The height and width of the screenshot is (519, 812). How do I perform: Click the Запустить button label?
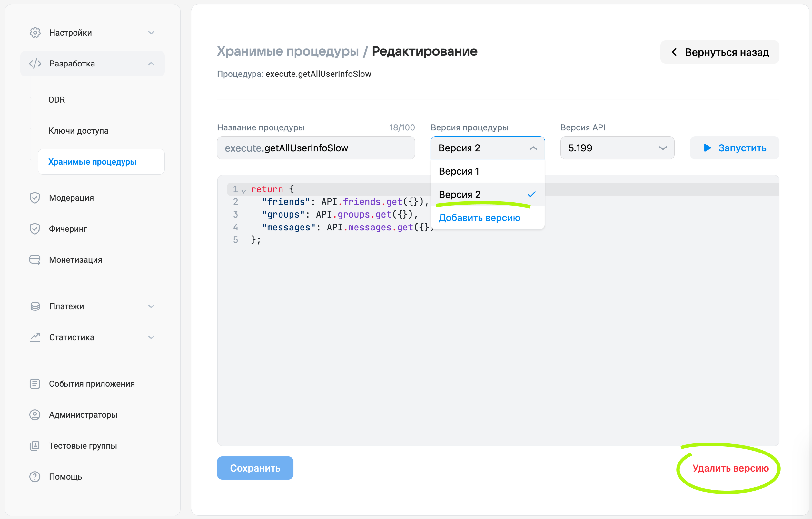[x=742, y=148]
